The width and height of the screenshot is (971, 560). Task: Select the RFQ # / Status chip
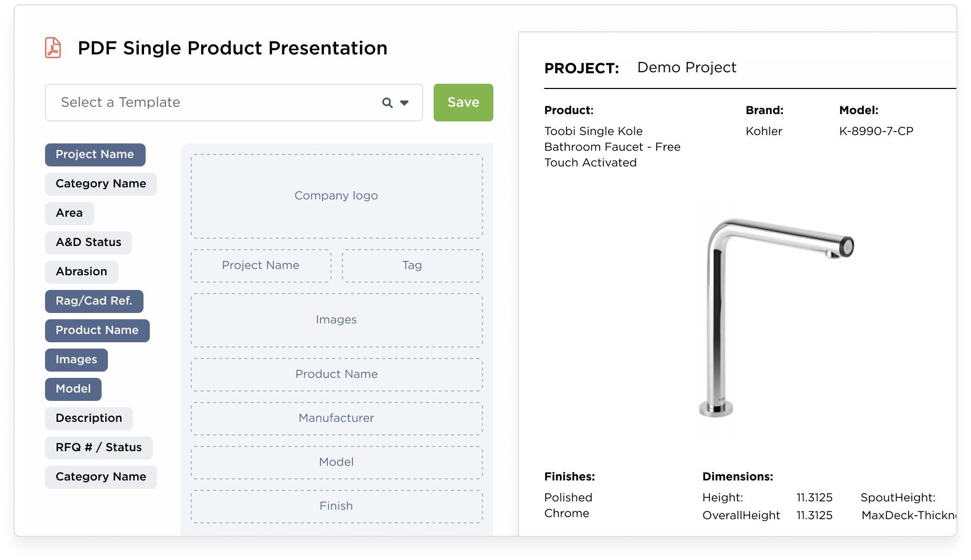tap(98, 448)
